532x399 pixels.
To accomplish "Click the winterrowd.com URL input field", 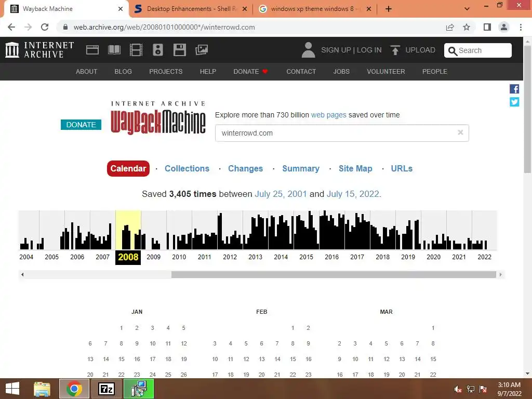I will 342,133.
